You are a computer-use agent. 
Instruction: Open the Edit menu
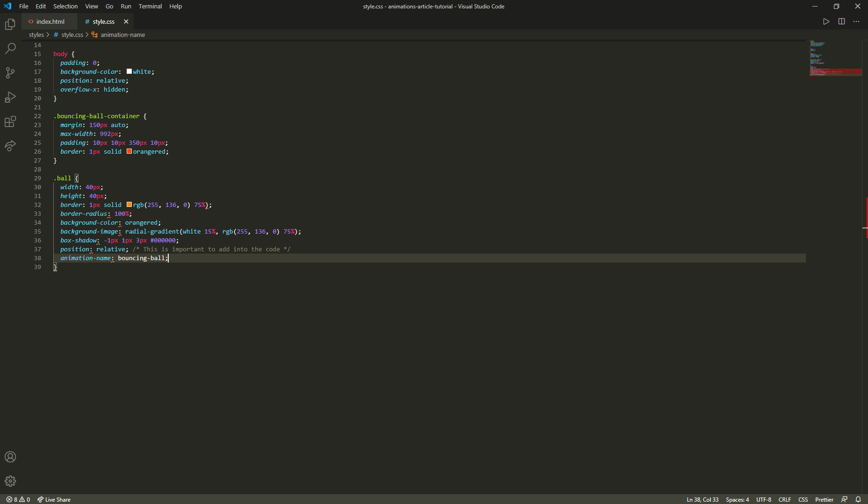41,6
